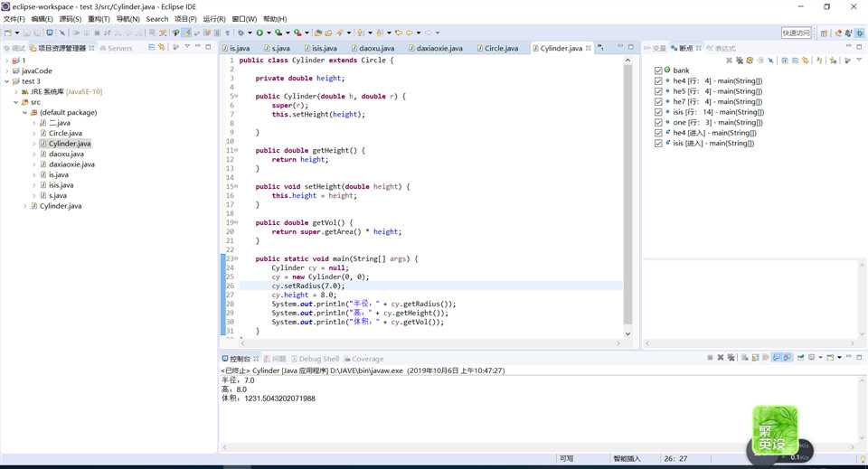Switch to the Debug perspective icon
This screenshot has height=469, width=868.
point(860,33)
